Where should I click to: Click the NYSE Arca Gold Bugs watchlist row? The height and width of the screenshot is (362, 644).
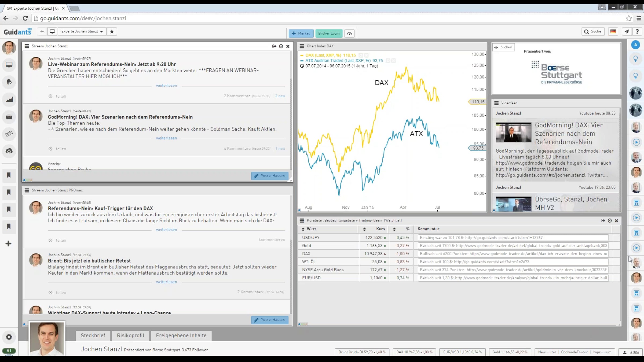(459, 270)
